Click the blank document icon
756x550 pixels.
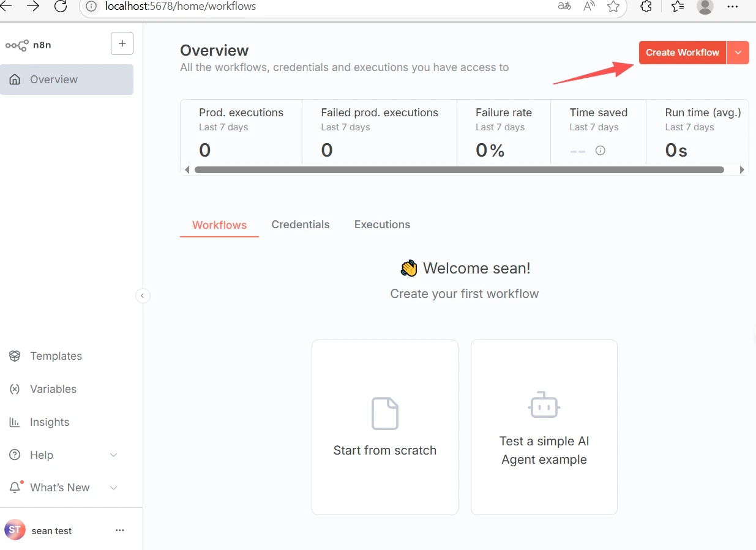(x=385, y=414)
